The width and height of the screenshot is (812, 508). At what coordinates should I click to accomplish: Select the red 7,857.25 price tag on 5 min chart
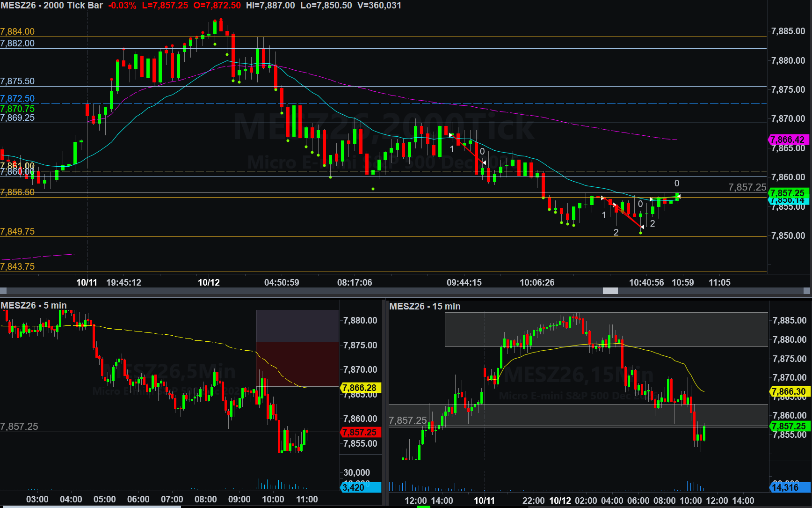pos(361,432)
